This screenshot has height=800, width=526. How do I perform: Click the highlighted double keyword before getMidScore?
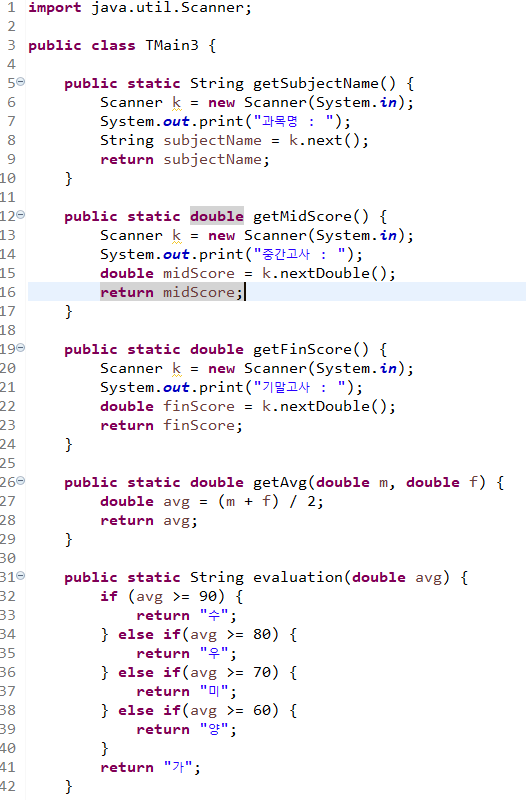(217, 216)
